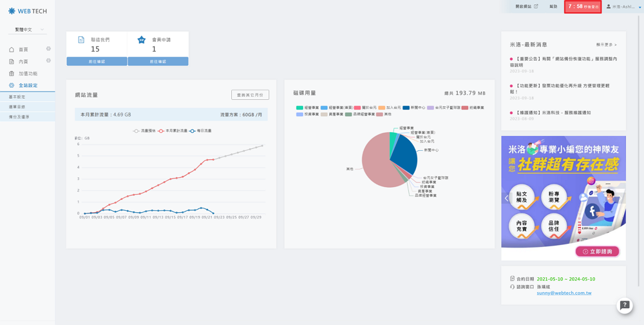Click the 立即諮詢 banner button
The height and width of the screenshot is (325, 644).
[597, 251]
